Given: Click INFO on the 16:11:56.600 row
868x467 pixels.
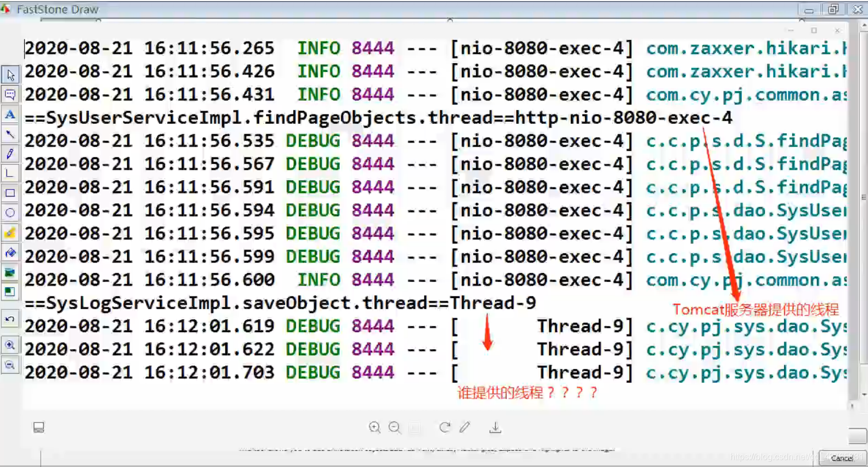Looking at the screenshot, I should click(x=319, y=280).
